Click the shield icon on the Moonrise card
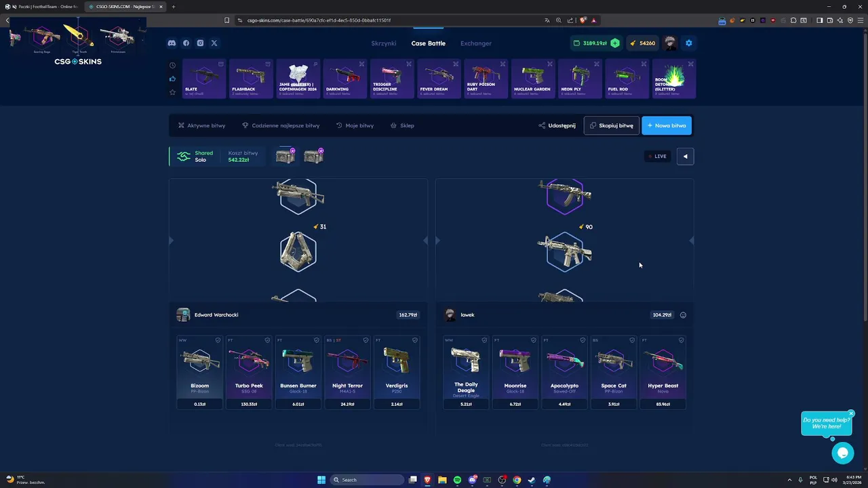This screenshot has height=488, width=868. tap(533, 340)
